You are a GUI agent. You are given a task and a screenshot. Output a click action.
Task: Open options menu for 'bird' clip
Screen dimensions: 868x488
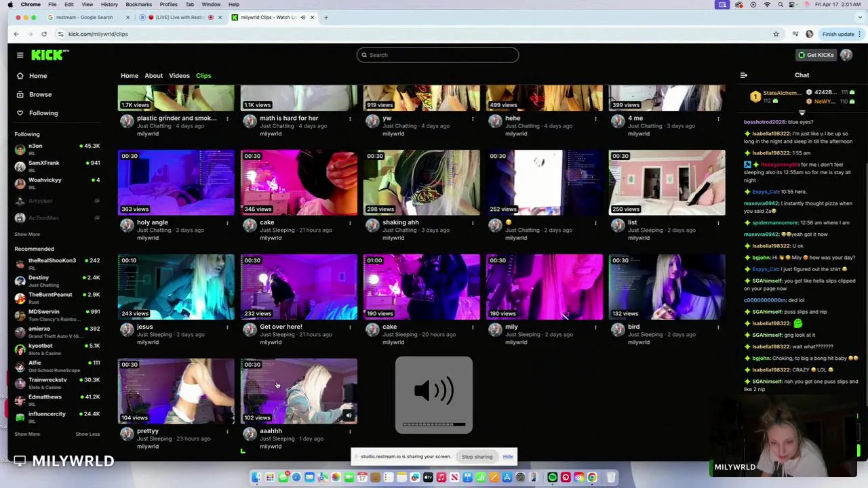[x=718, y=327]
